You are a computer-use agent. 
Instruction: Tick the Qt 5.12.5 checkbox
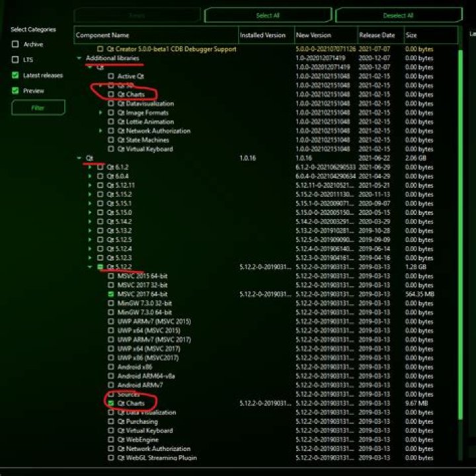click(x=100, y=240)
